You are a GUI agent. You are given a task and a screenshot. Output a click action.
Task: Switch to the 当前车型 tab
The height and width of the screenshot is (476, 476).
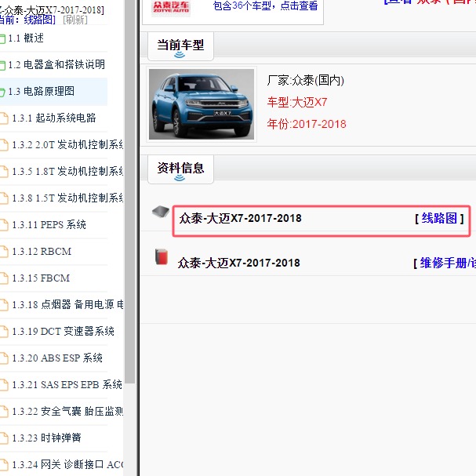click(180, 46)
